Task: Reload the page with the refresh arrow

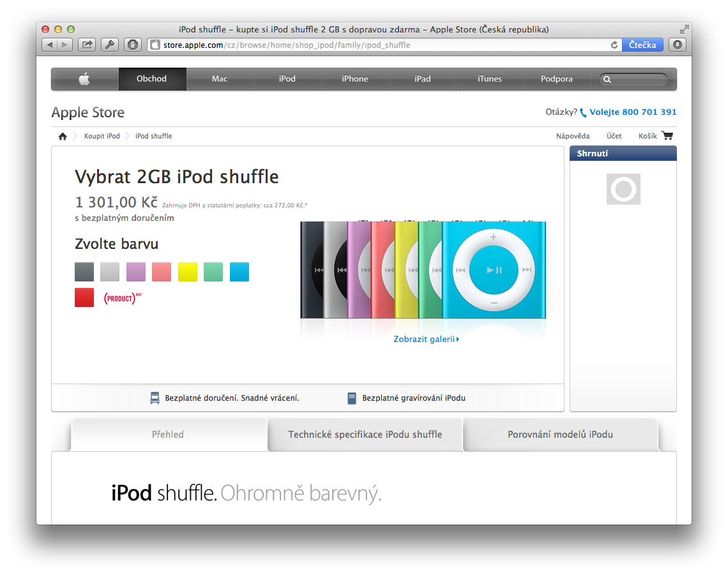Action: 614,45
